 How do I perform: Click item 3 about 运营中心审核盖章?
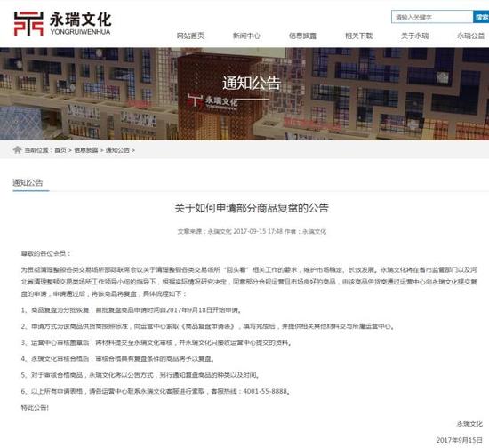[156, 342]
